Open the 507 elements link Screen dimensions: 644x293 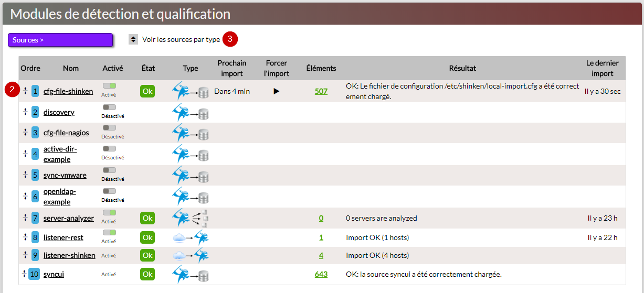[321, 91]
